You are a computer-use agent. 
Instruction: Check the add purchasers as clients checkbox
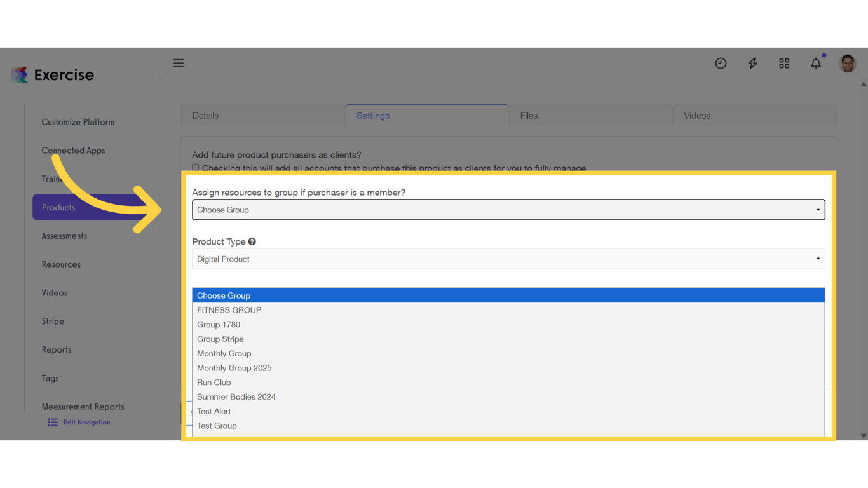(196, 167)
